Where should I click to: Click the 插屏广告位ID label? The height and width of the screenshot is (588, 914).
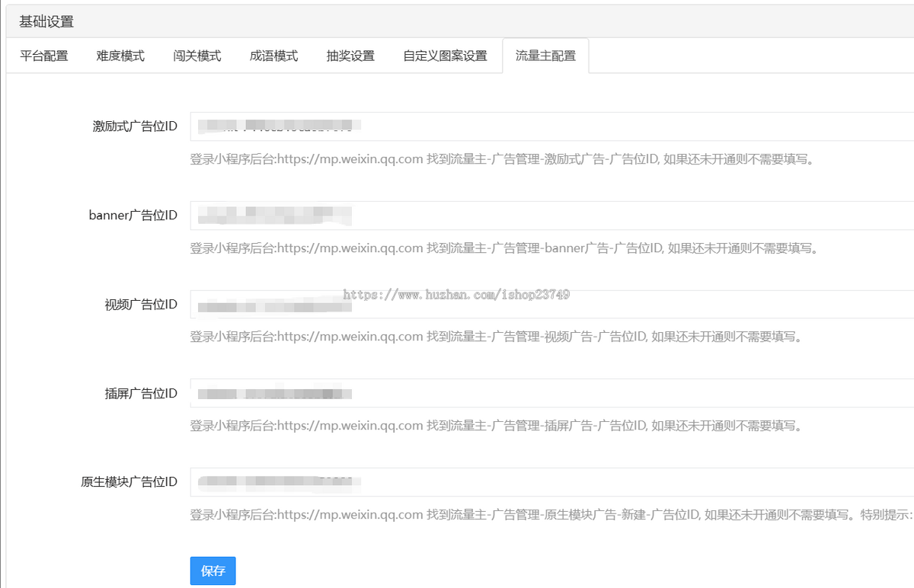[141, 394]
